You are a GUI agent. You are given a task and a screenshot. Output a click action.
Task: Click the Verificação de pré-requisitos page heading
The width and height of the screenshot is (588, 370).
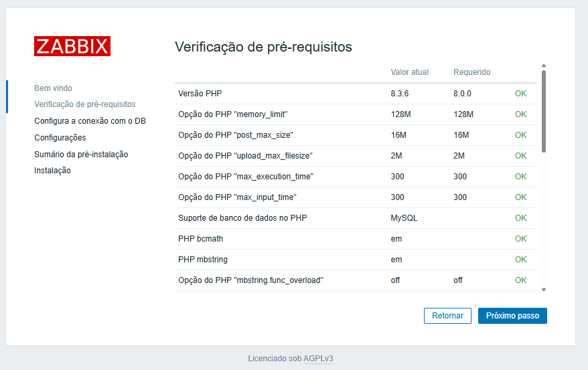263,47
